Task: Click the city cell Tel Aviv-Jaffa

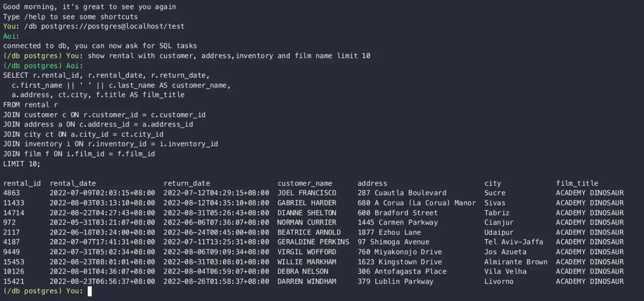Action: point(513,242)
